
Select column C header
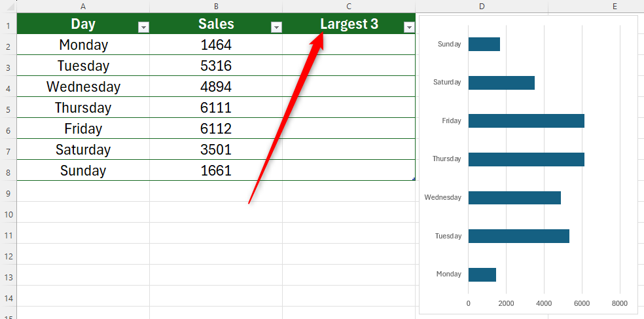tap(349, 6)
